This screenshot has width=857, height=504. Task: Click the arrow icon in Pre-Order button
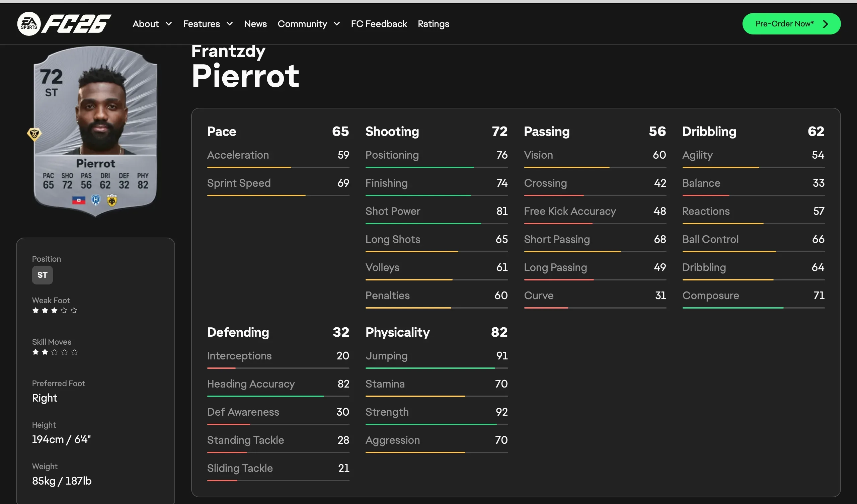826,24
